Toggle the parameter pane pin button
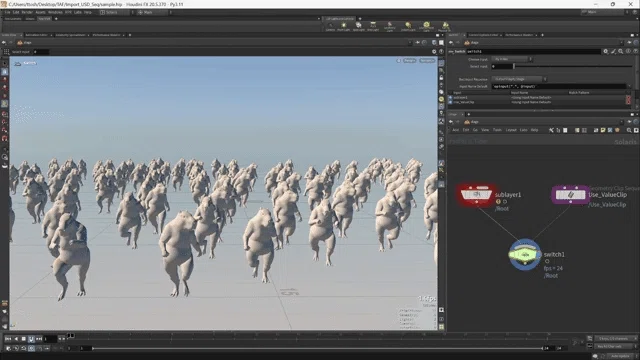This screenshot has width=640, height=360. click(x=629, y=42)
